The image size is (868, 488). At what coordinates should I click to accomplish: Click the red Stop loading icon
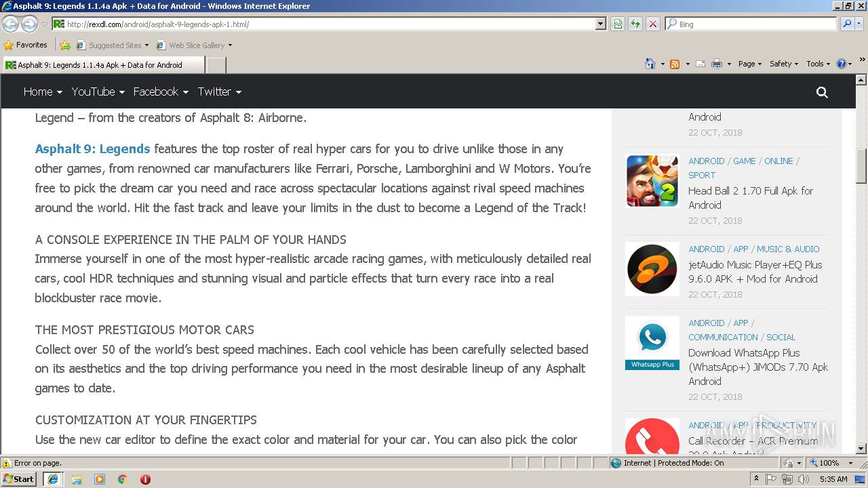coord(653,24)
